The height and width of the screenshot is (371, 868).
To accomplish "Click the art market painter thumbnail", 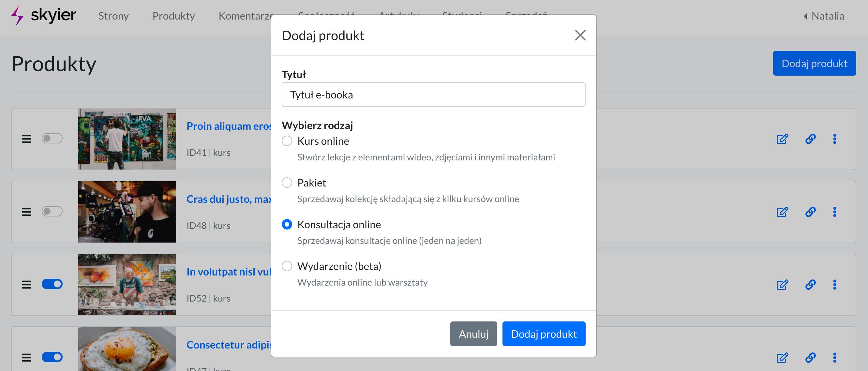I will point(127,285).
